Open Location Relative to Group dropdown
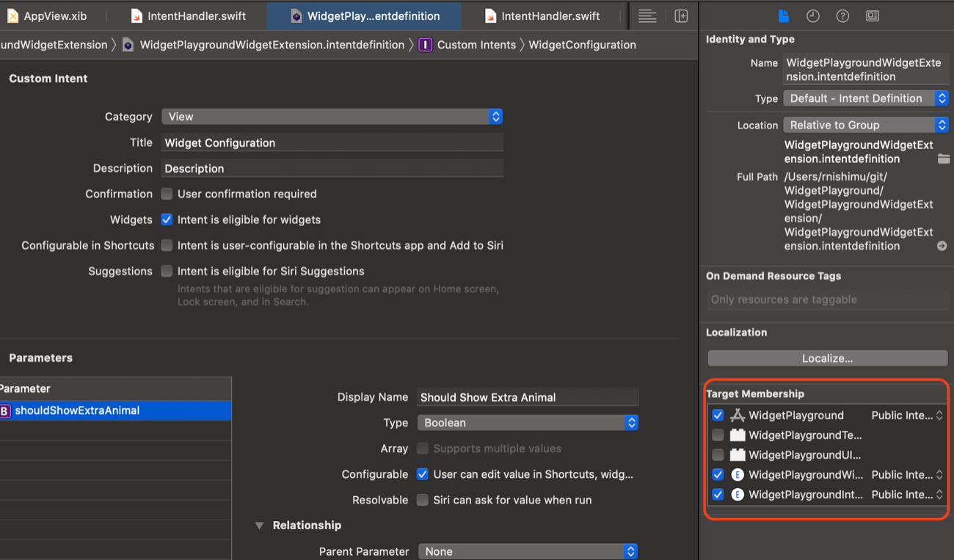The height and width of the screenshot is (560, 954). click(x=866, y=125)
